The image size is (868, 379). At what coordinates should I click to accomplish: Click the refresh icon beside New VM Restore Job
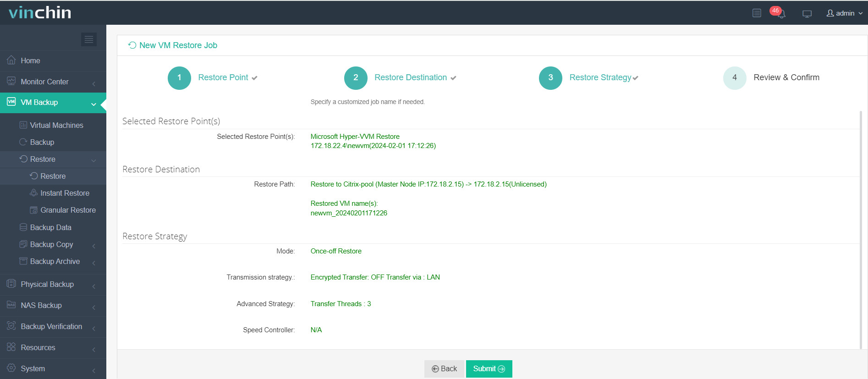pyautogui.click(x=132, y=45)
